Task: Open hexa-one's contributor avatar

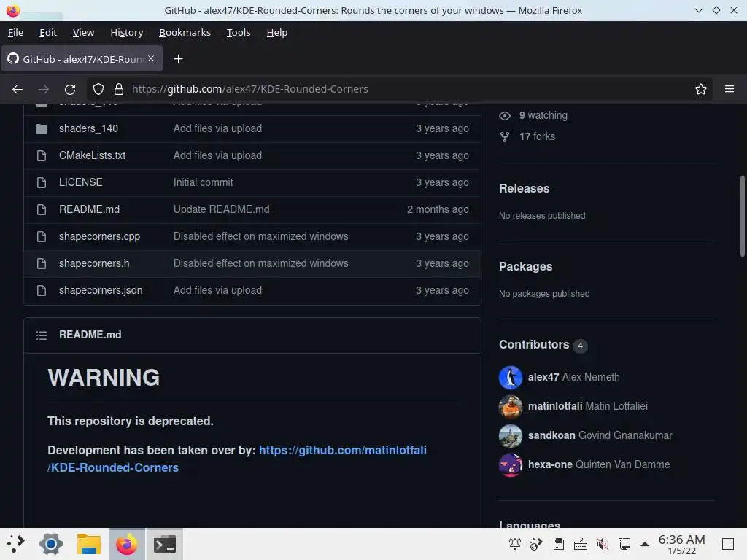Action: 510,464
